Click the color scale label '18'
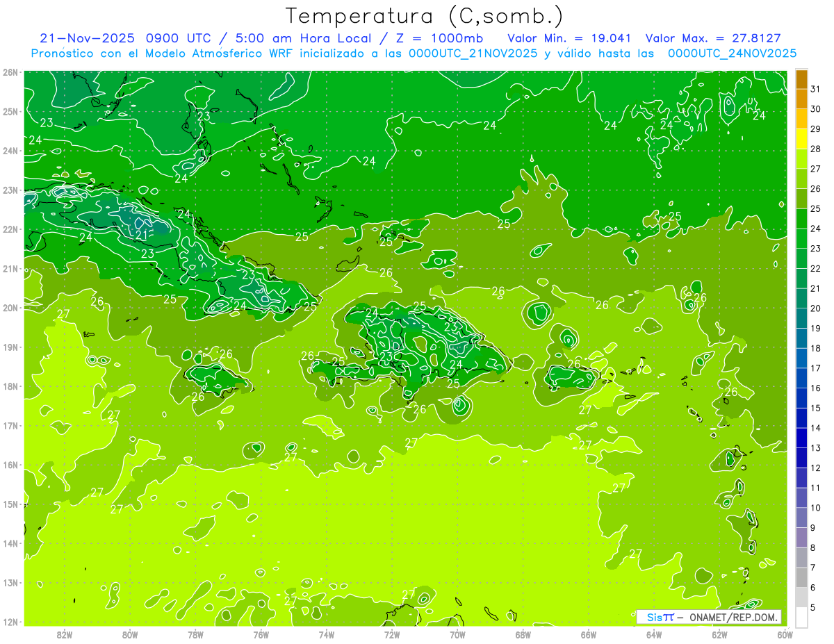834x644 pixels. tap(817, 349)
